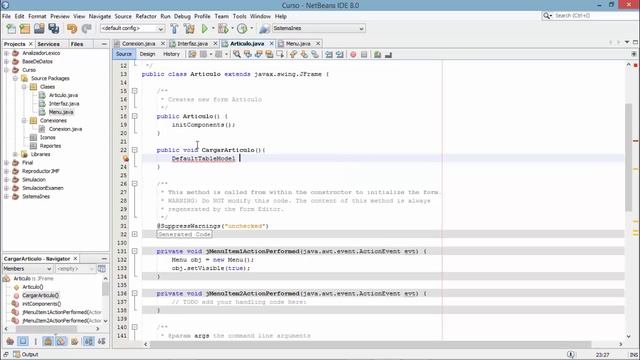Click the Comment icon in editor toolbar
The width and height of the screenshot is (640, 360).
tap(378, 54)
